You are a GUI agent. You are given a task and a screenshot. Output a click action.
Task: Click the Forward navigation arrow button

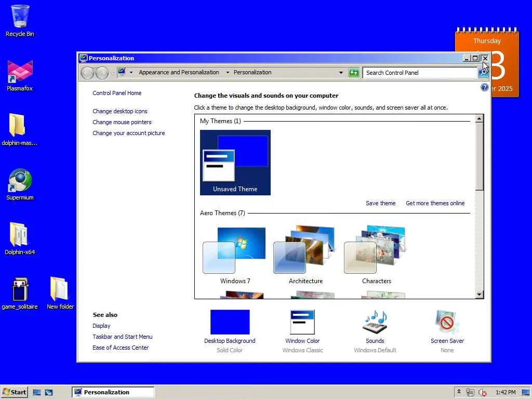click(102, 73)
